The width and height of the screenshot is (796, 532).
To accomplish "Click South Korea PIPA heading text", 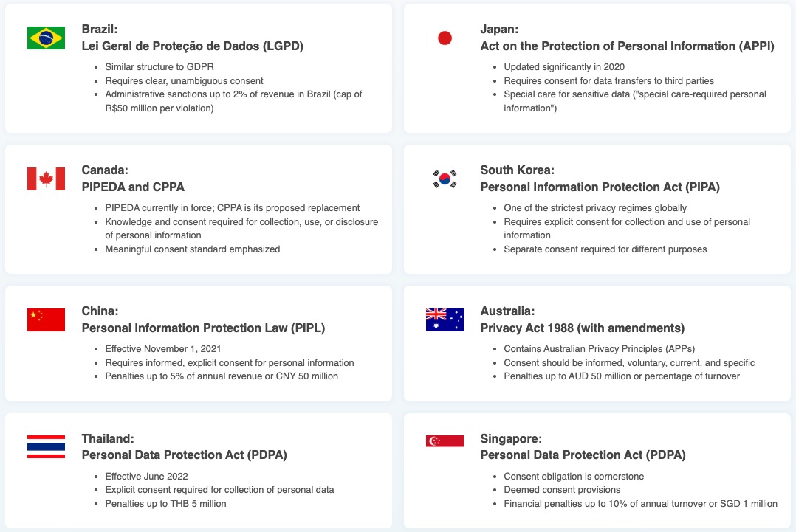I will [x=600, y=187].
